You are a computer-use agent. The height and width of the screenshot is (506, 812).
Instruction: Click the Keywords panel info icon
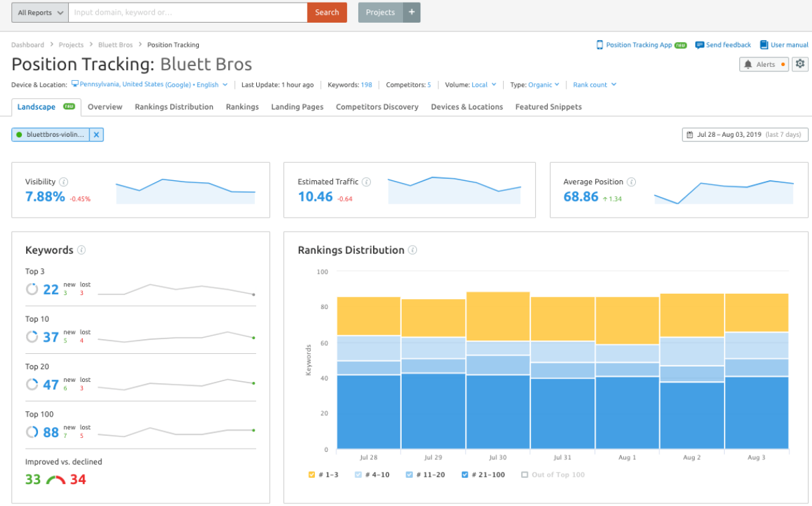81,250
